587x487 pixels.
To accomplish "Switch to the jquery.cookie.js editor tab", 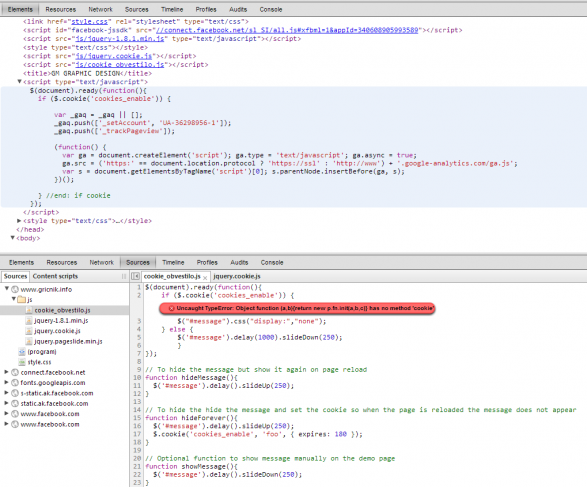I will click(237, 276).
